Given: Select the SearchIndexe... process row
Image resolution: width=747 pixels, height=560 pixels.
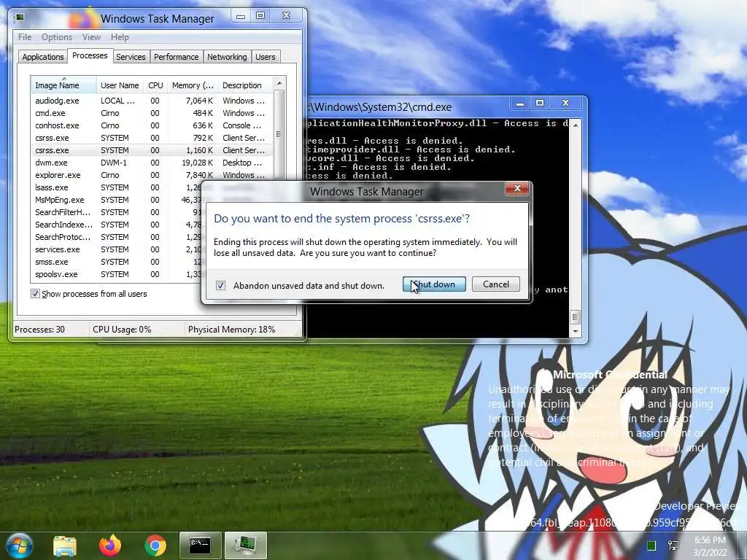Looking at the screenshot, I should 117,225.
